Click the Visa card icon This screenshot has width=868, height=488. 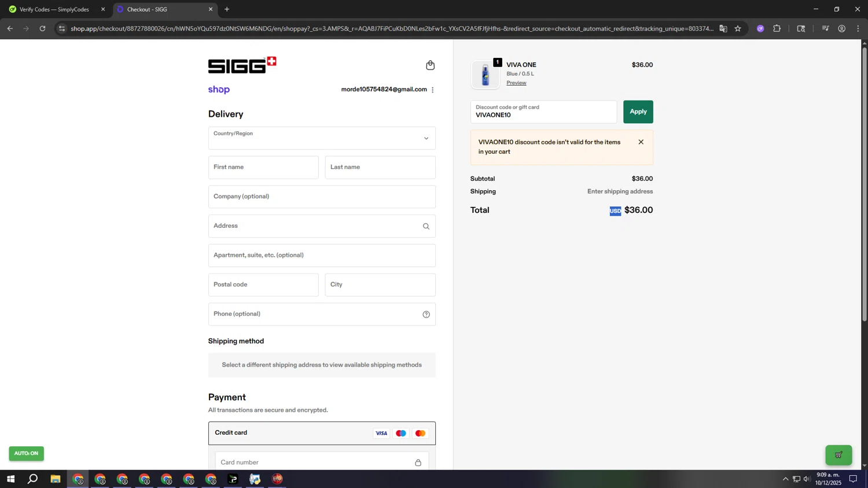tap(381, 433)
